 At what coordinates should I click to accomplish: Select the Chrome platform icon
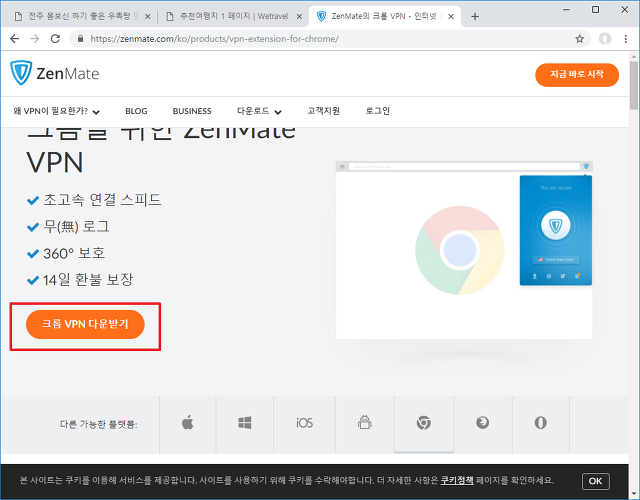tap(424, 423)
